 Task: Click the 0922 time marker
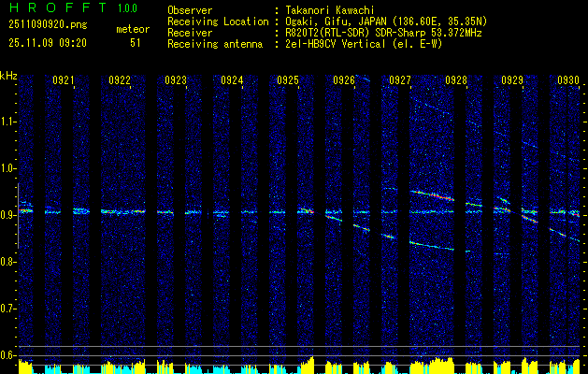point(120,80)
